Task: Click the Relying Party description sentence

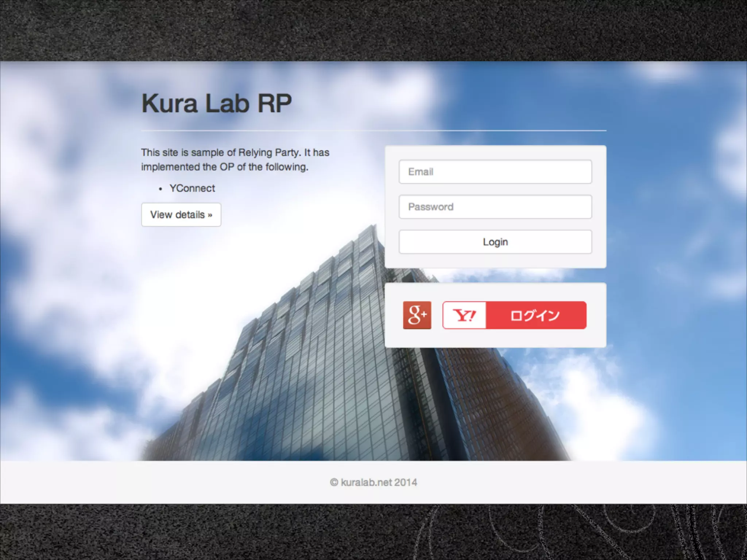Action: point(235,152)
